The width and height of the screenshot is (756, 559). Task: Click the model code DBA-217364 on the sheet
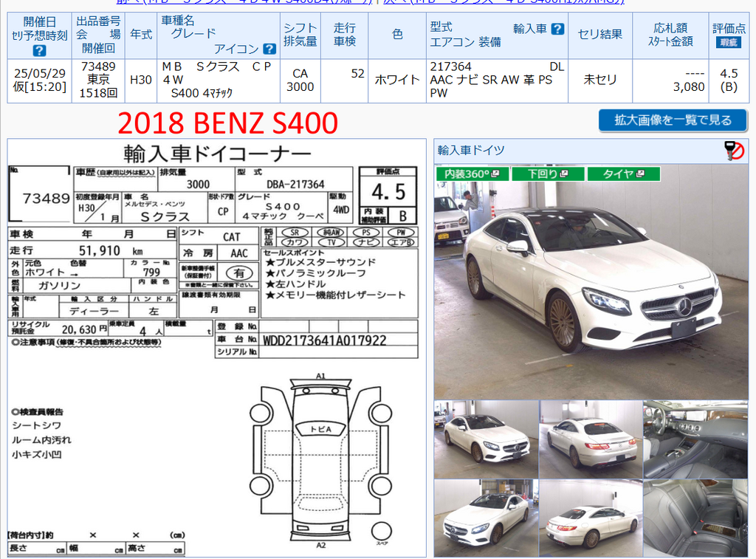click(295, 185)
